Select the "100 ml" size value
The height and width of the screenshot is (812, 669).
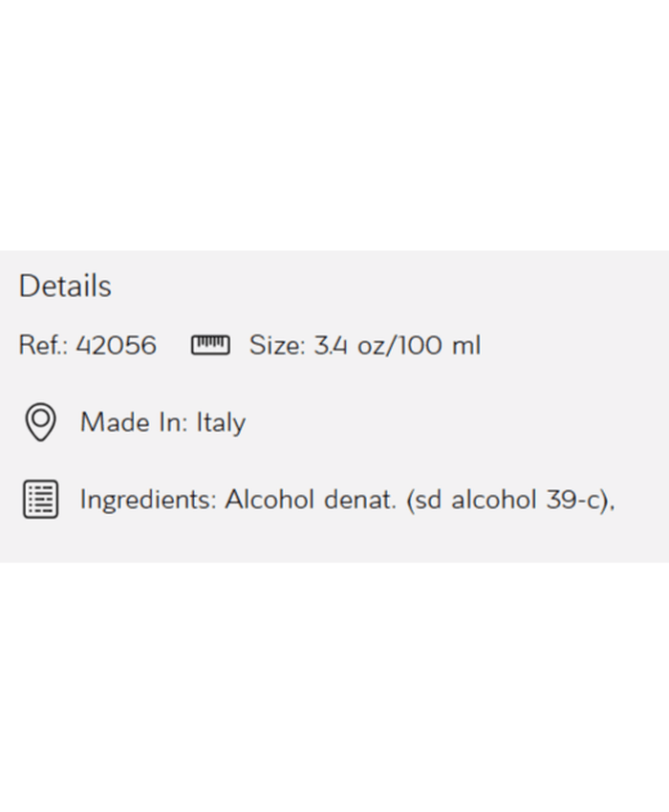(x=439, y=345)
